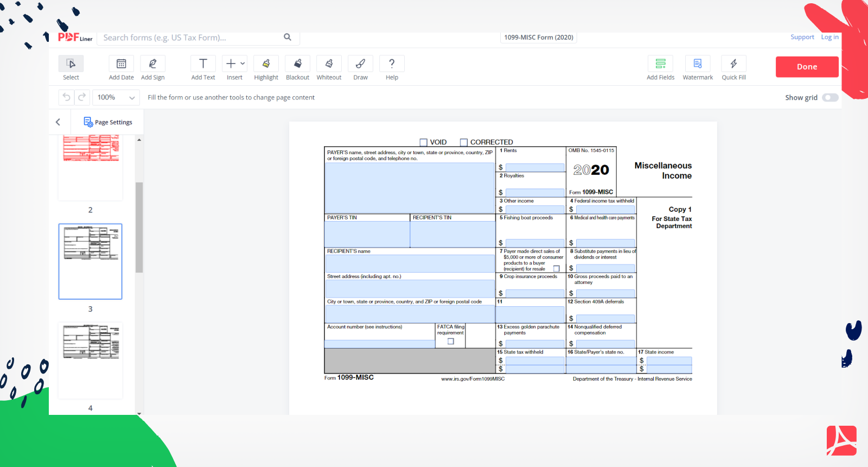The image size is (868, 467).
Task: Select the page 4 thumbnail
Action: 90,361
